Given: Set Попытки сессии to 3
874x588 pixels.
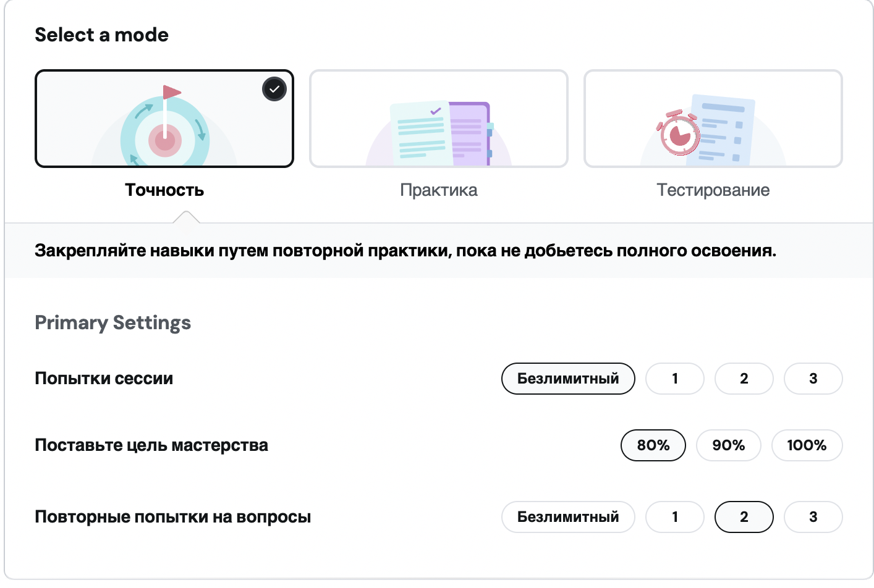Looking at the screenshot, I should click(813, 379).
